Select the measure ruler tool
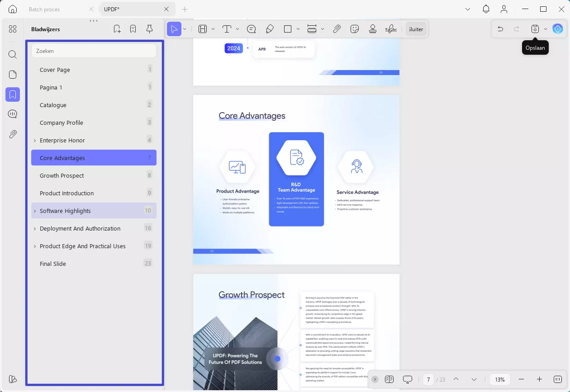The width and height of the screenshot is (570, 392). (x=312, y=29)
